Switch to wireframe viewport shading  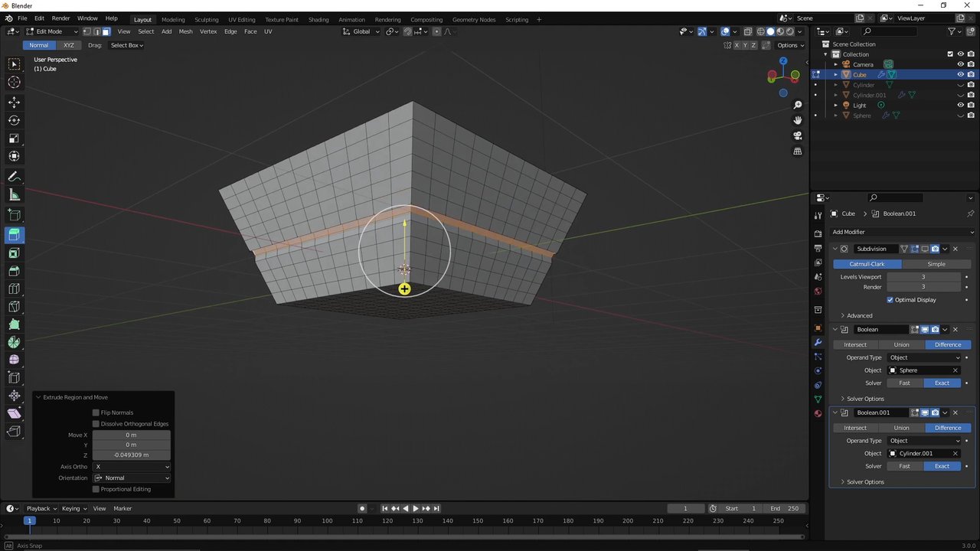click(760, 31)
